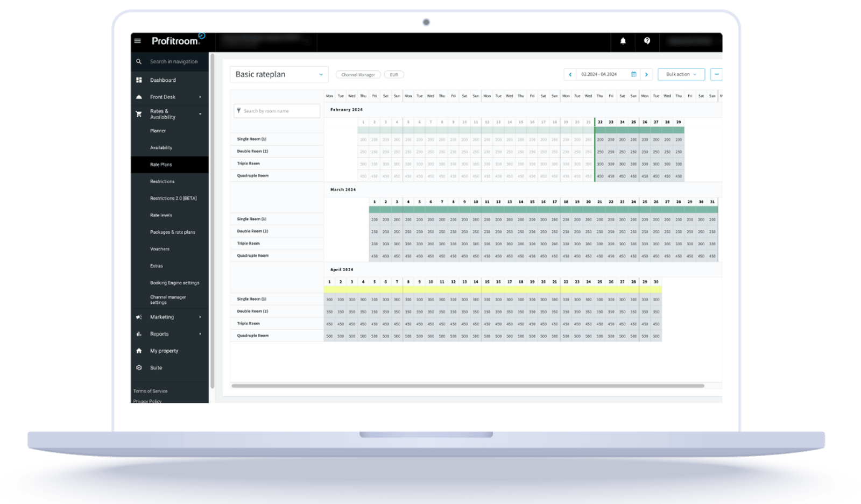Toggle the Channel Manager tag
The height and width of the screenshot is (504, 861).
(358, 75)
